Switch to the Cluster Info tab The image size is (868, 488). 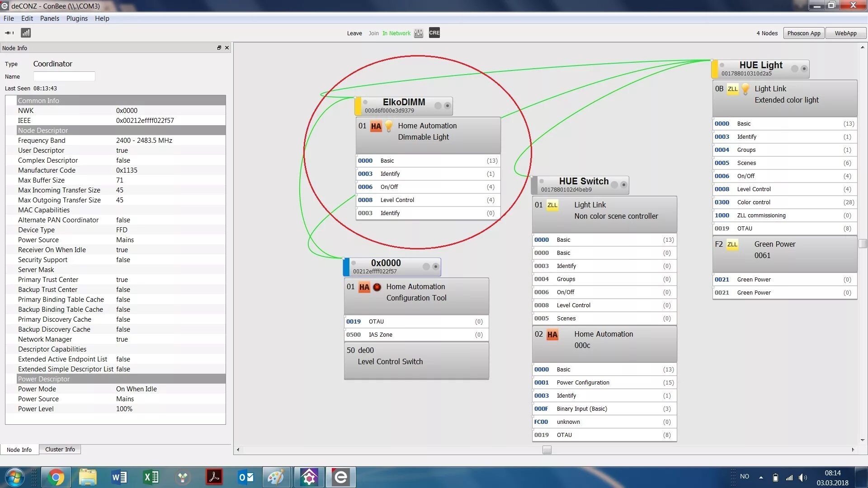60,450
